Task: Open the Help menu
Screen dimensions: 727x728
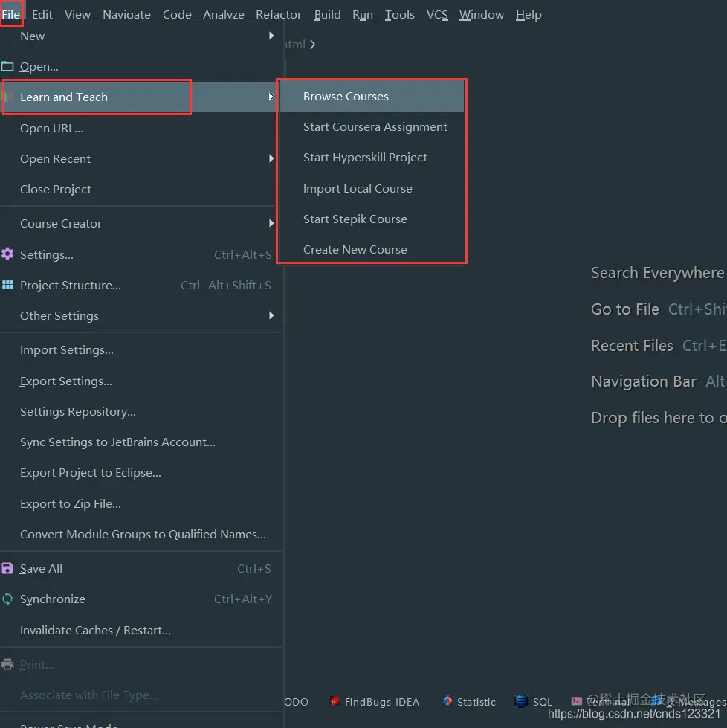Action: point(529,14)
